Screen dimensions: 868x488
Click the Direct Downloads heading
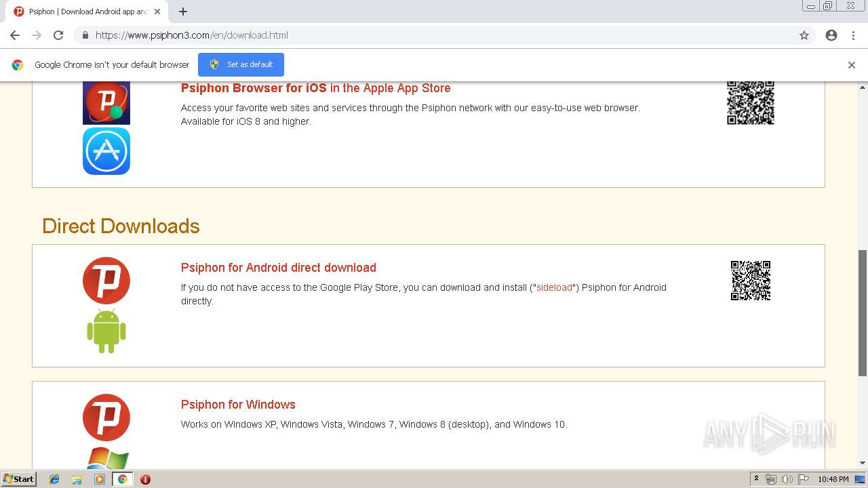(x=121, y=226)
